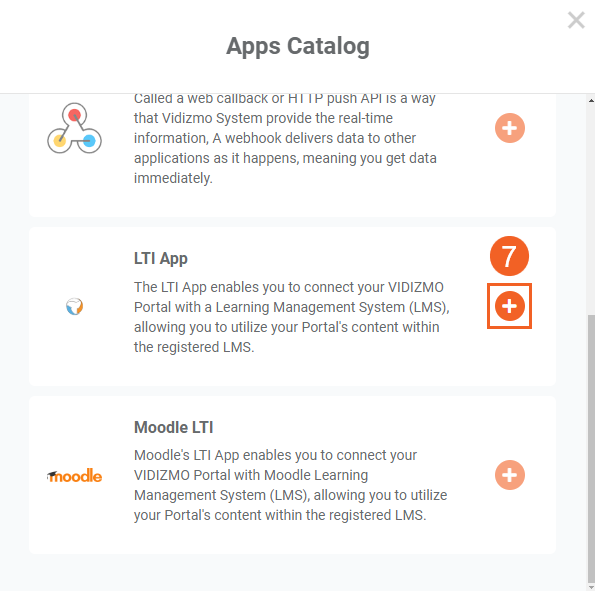Image resolution: width=595 pixels, height=591 pixels.
Task: Click the orange step 7 badge
Action: coord(509,256)
